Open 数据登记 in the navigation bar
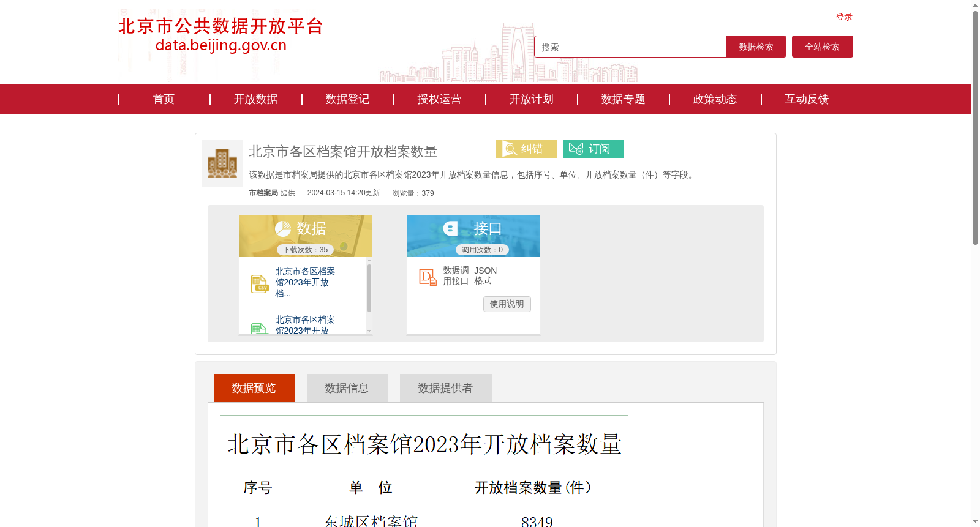The width and height of the screenshot is (980, 527). point(347,99)
